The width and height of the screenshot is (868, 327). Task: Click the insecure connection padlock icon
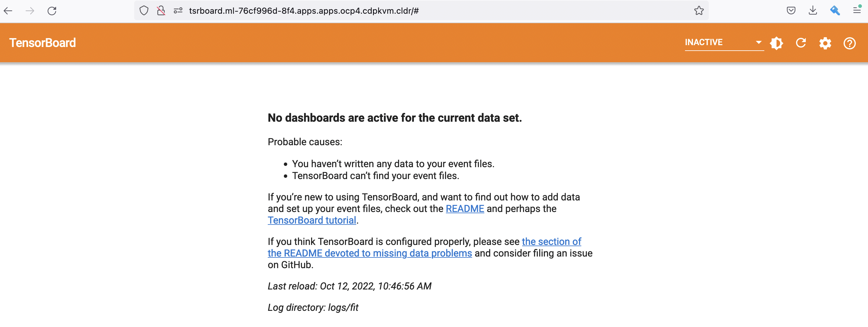click(161, 11)
